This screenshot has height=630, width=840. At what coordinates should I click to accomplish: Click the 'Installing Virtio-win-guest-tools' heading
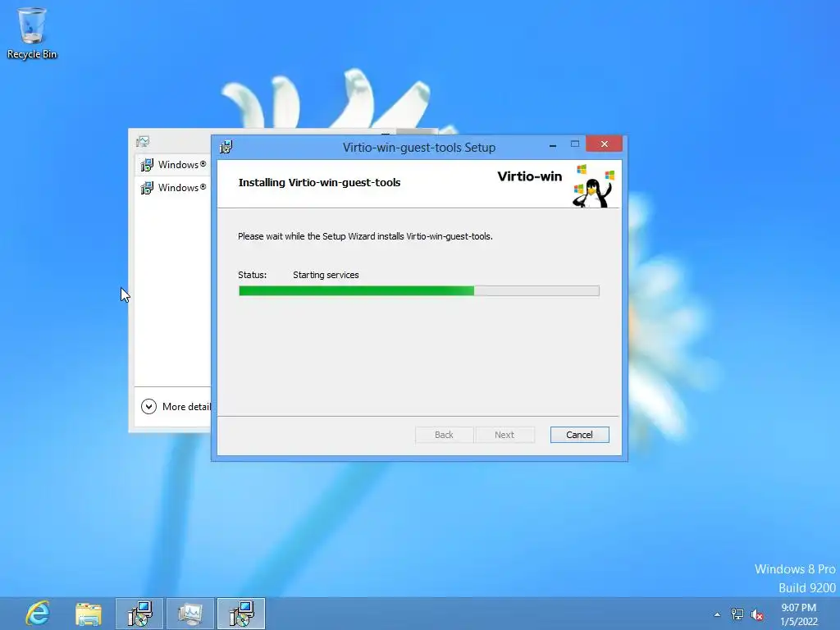319,182
